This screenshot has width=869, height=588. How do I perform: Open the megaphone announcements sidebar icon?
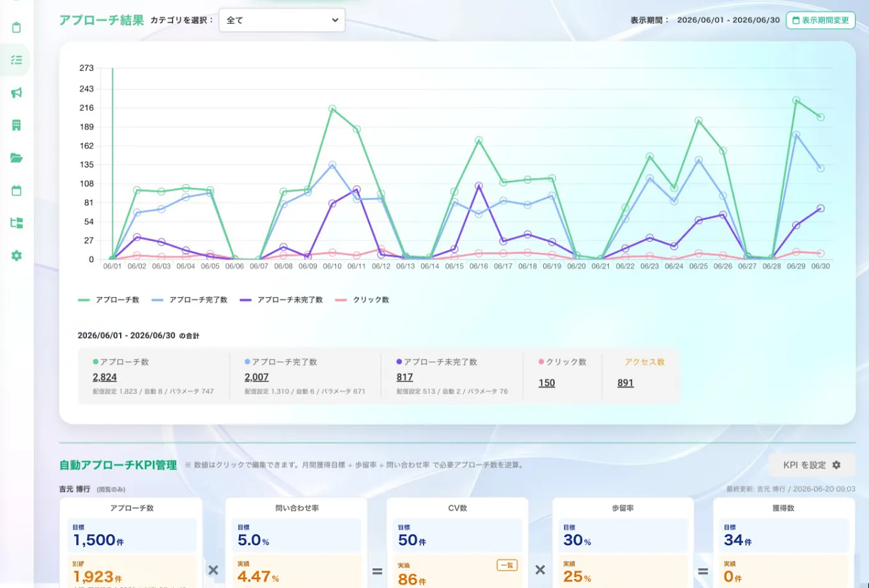tap(17, 93)
